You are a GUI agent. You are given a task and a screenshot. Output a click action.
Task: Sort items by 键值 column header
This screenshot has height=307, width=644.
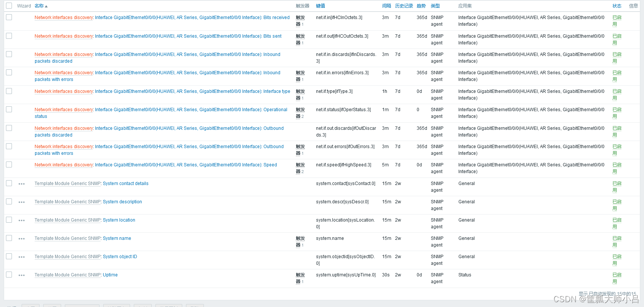tap(321, 6)
